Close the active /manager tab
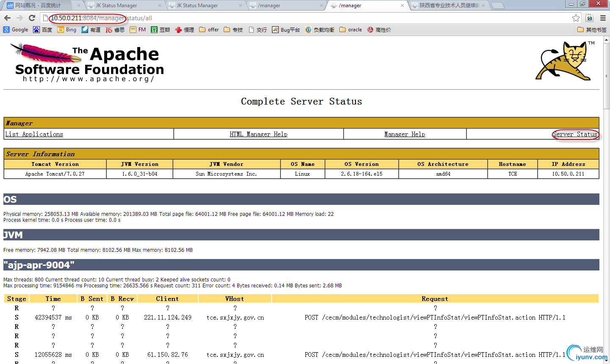 402,6
